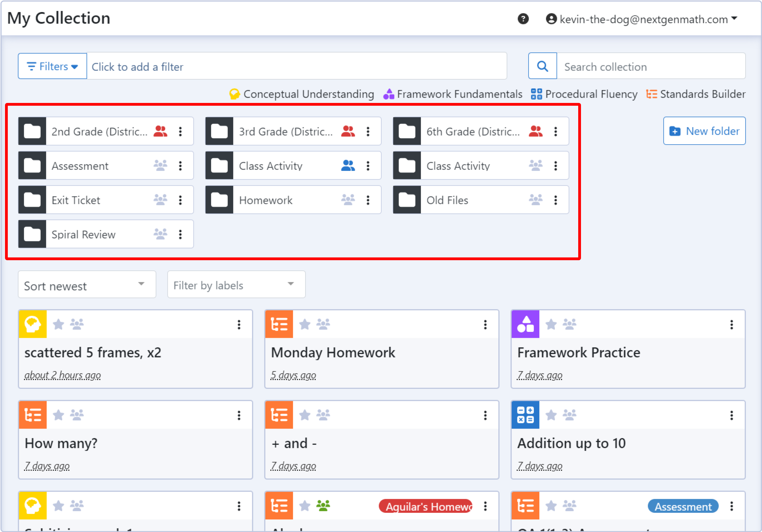Open the Old Files folder
The height and width of the screenshot is (532, 762).
click(447, 200)
